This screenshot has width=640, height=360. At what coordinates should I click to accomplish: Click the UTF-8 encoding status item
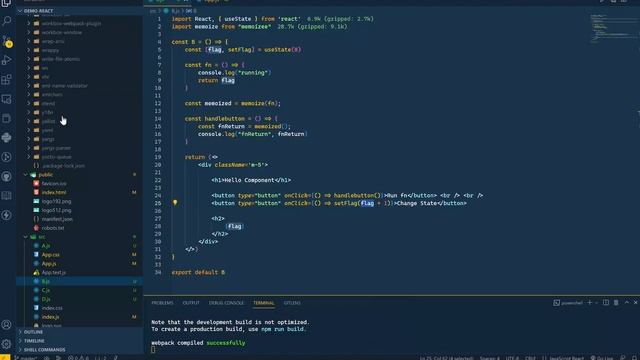click(512, 358)
